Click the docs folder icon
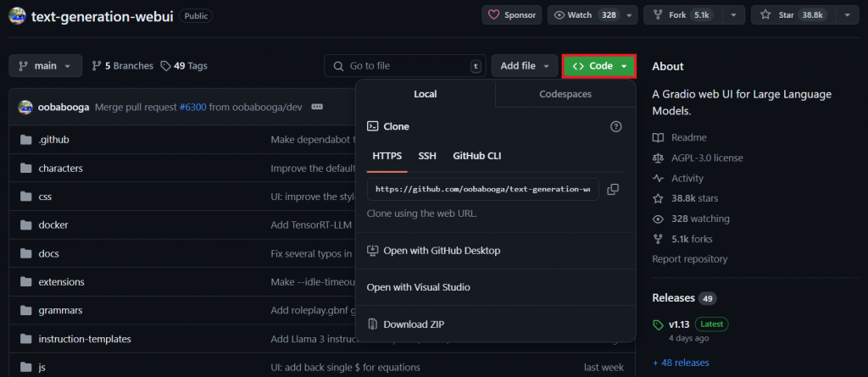The height and width of the screenshot is (377, 868). point(25,253)
